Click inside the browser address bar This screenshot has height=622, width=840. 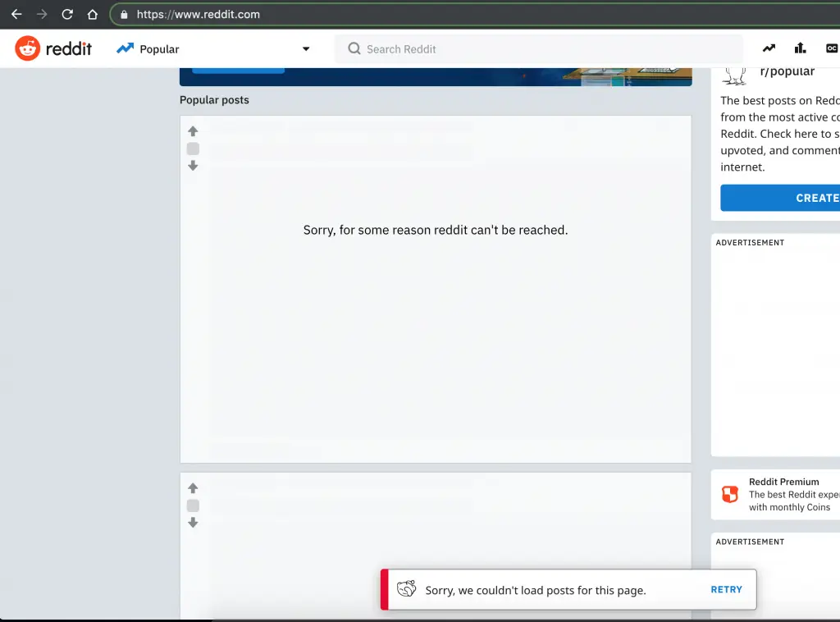click(246, 14)
